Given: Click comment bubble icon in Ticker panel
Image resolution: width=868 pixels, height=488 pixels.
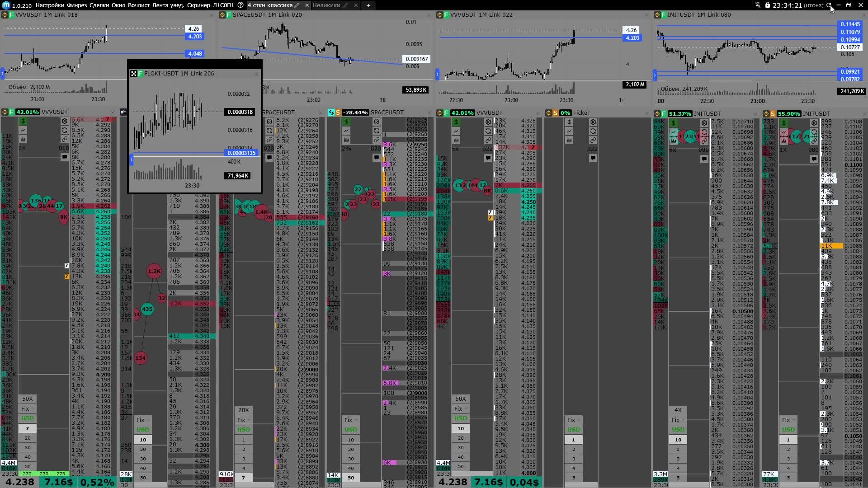Looking at the screenshot, I should point(593,158).
